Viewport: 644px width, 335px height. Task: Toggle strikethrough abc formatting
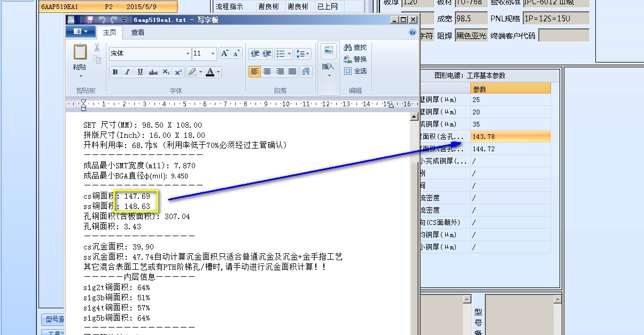pos(153,72)
